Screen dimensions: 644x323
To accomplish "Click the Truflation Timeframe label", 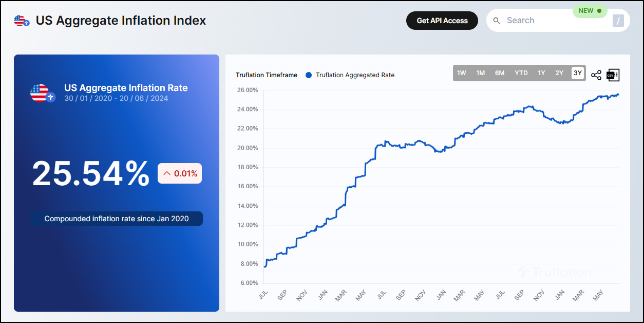I will coord(267,75).
